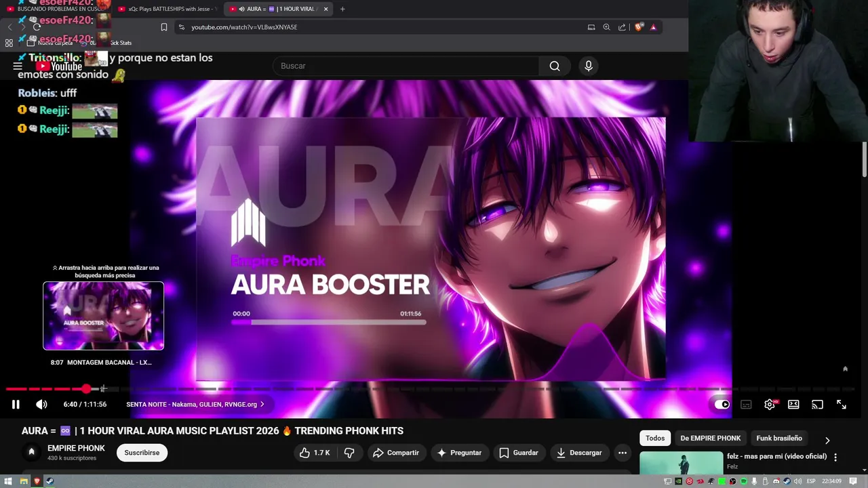Click the AURA BOOSTER seek preview thumbnail
Screen dimensions: 868x488
[103, 316]
